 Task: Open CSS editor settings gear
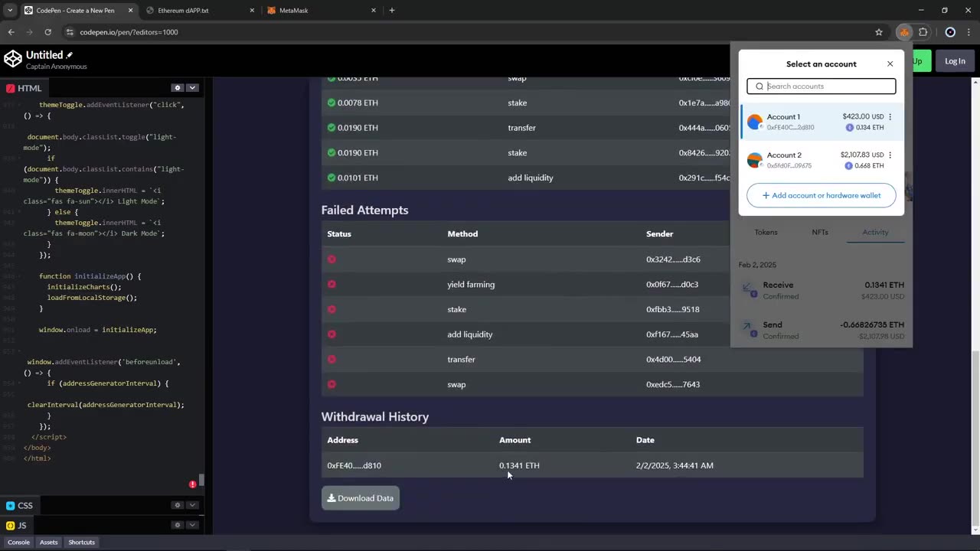point(178,505)
